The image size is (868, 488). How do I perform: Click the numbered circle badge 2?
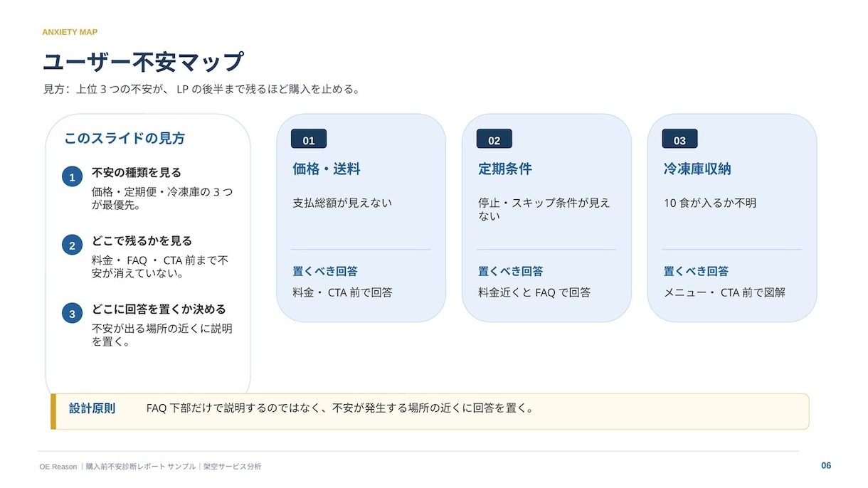(x=72, y=246)
